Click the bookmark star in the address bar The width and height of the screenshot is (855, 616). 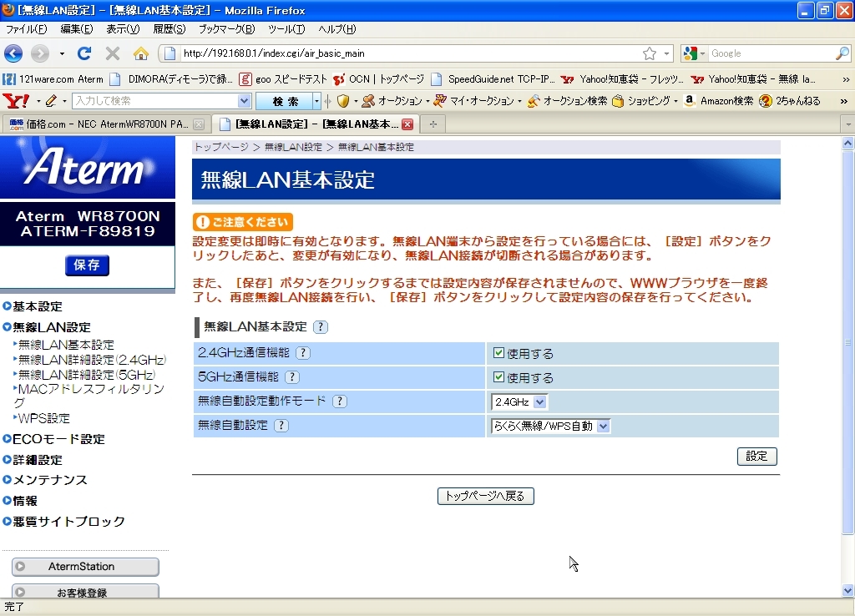pyautogui.click(x=649, y=53)
